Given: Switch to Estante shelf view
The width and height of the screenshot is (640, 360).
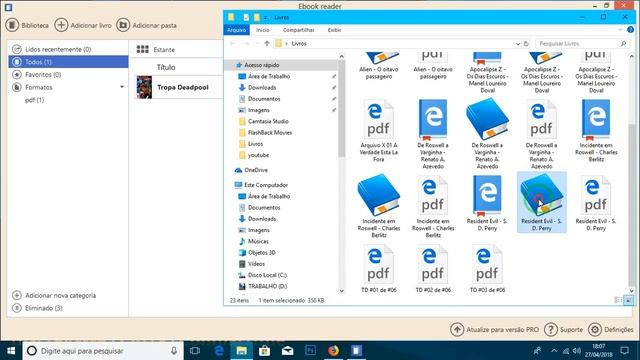Looking at the screenshot, I should coord(156,49).
